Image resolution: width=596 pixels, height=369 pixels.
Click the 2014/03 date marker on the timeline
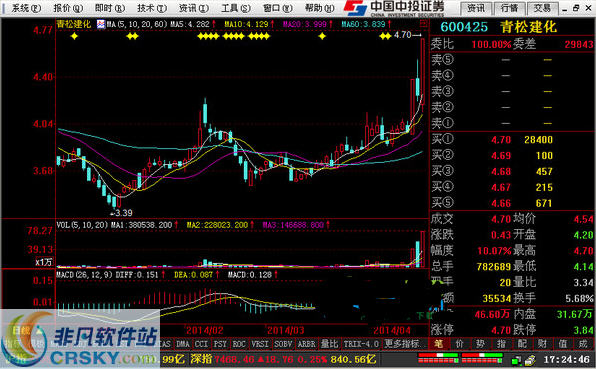[x=285, y=330]
